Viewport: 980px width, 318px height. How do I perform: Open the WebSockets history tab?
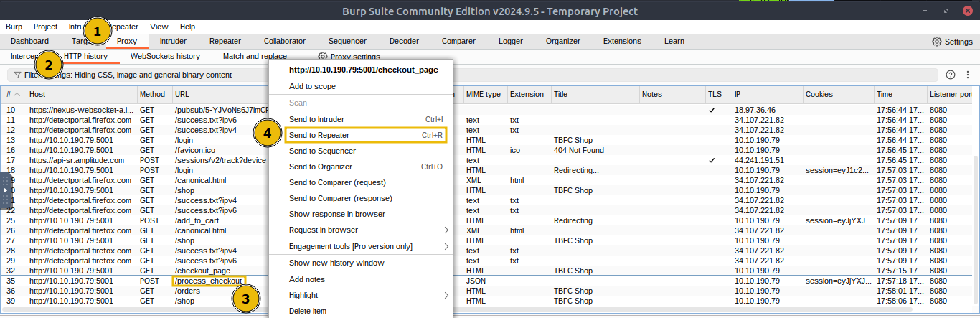(x=165, y=56)
